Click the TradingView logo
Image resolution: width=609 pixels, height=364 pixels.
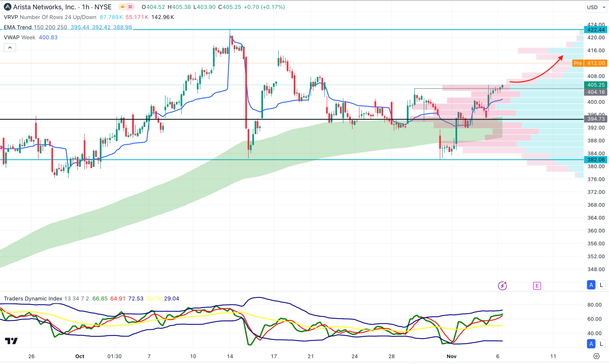coord(11,341)
